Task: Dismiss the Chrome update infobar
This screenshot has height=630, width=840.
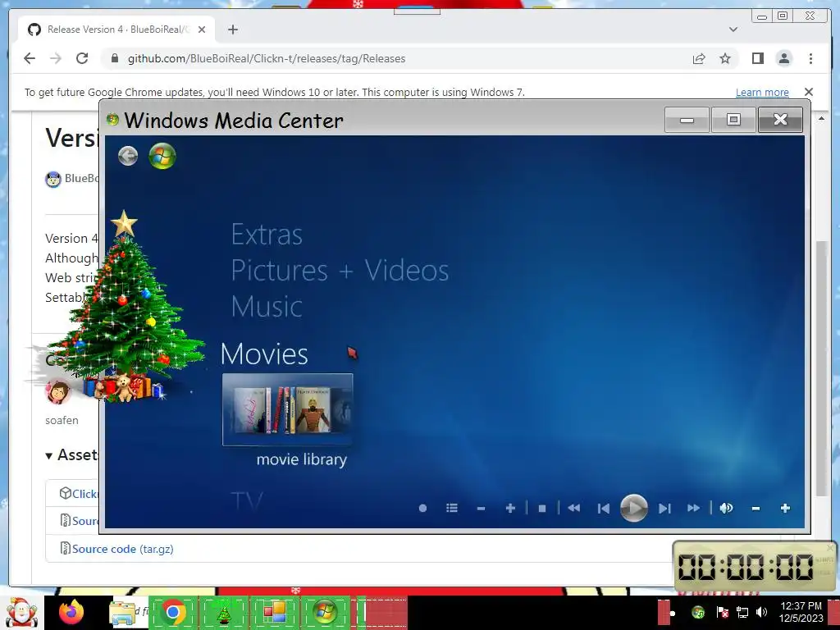Action: tap(808, 92)
